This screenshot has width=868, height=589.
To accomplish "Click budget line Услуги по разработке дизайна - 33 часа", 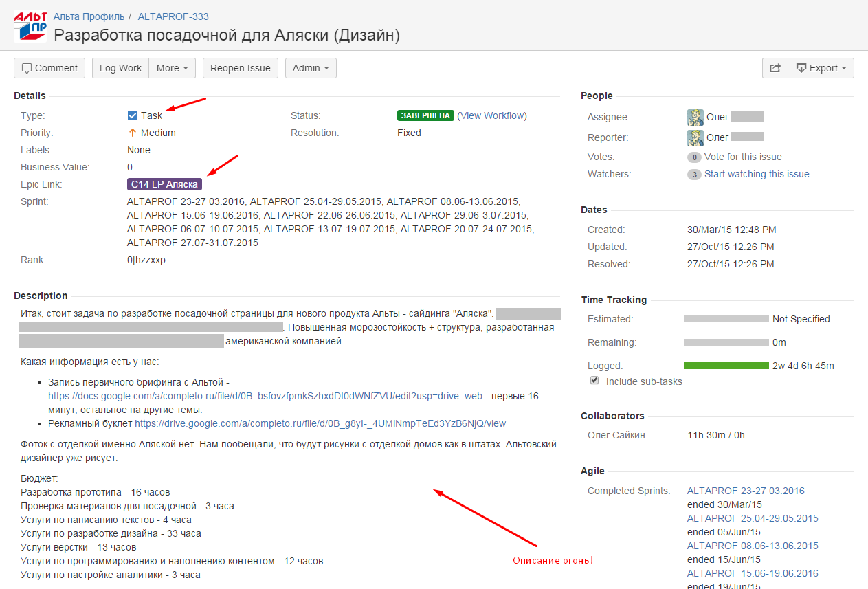I will [x=111, y=533].
